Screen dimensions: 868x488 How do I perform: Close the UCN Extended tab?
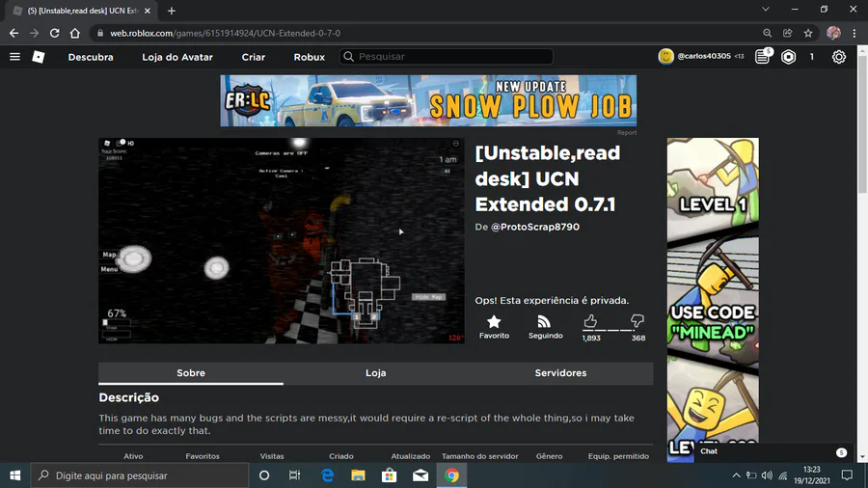point(148,11)
